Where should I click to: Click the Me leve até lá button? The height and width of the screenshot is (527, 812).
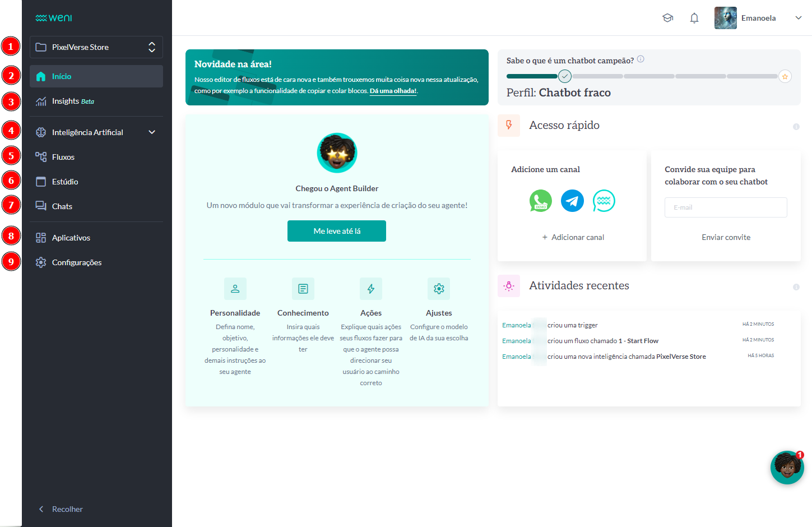point(336,230)
